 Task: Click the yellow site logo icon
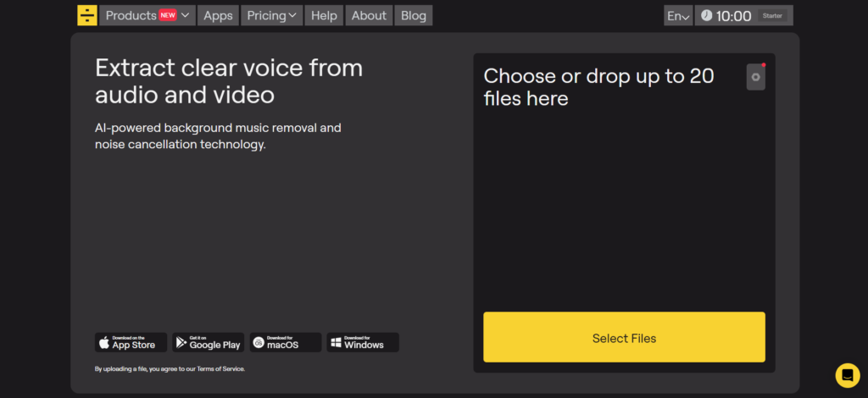tap(86, 15)
